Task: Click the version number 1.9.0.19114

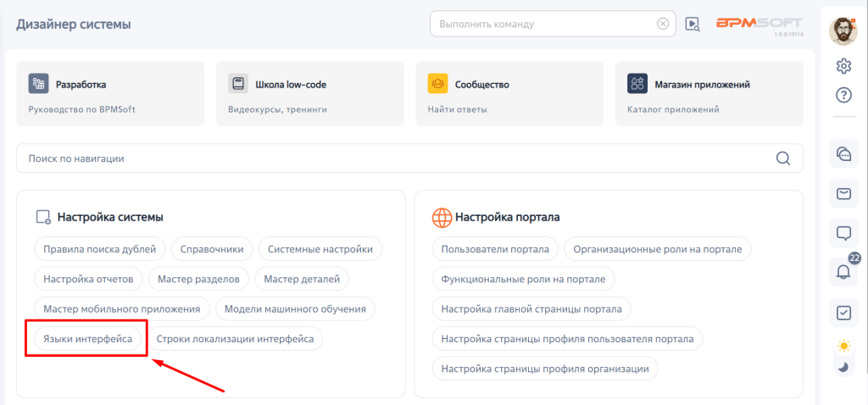Action: click(789, 34)
